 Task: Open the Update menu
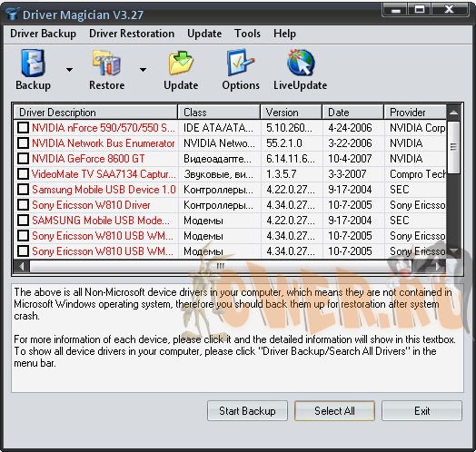point(204,34)
